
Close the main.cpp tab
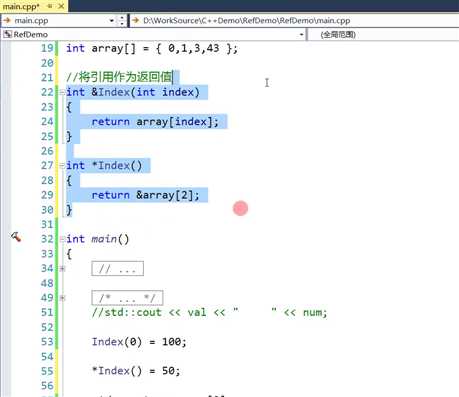[x=61, y=6]
